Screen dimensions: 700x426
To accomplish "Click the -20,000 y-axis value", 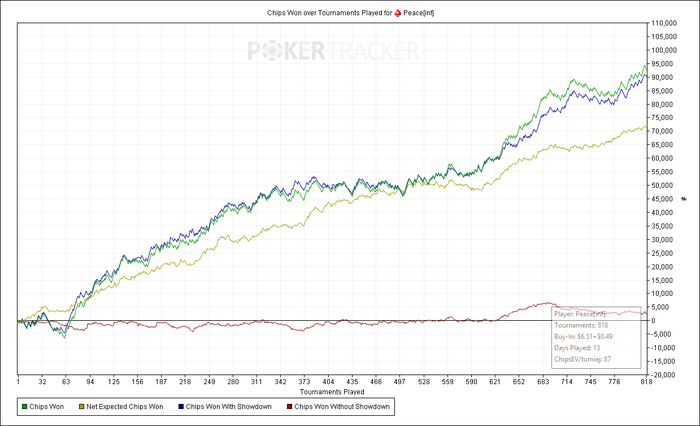I will [665, 375].
